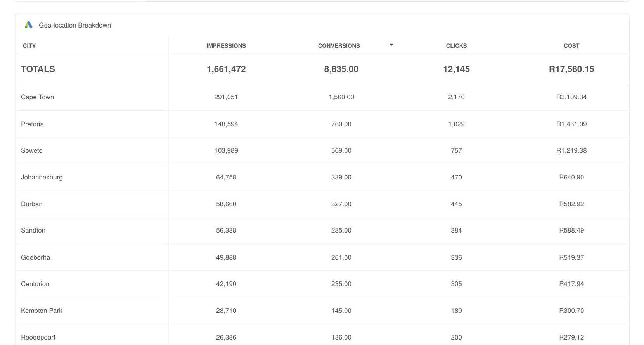This screenshot has height=345, width=644.
Task: Select the Pretoria city row
Action: pos(322,124)
